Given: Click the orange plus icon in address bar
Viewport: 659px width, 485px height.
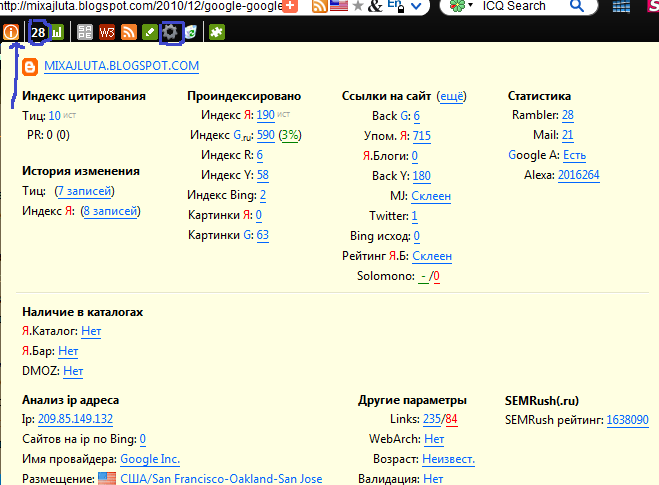Looking at the screenshot, I should (290, 5).
